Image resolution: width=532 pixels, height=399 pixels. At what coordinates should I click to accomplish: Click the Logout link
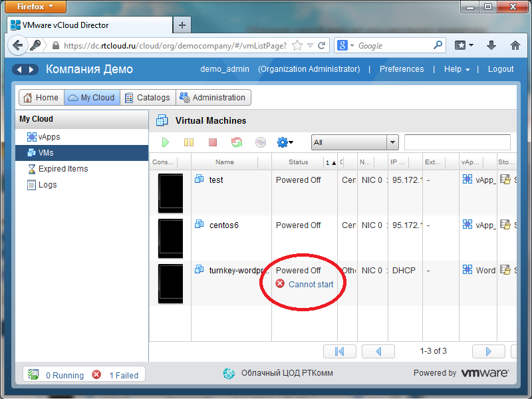point(501,69)
